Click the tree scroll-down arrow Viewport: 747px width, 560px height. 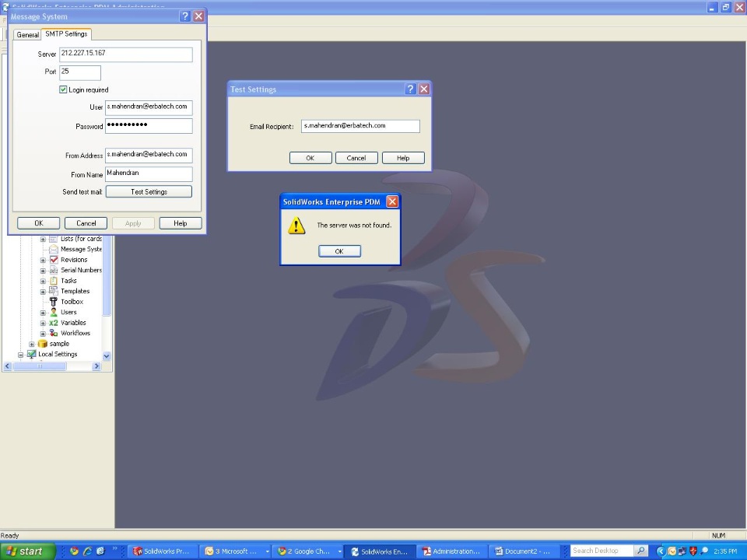coord(107,355)
